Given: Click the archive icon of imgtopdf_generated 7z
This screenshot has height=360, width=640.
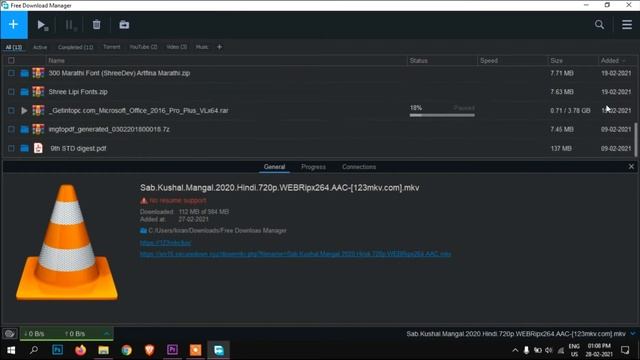Looking at the screenshot, I should (38, 129).
